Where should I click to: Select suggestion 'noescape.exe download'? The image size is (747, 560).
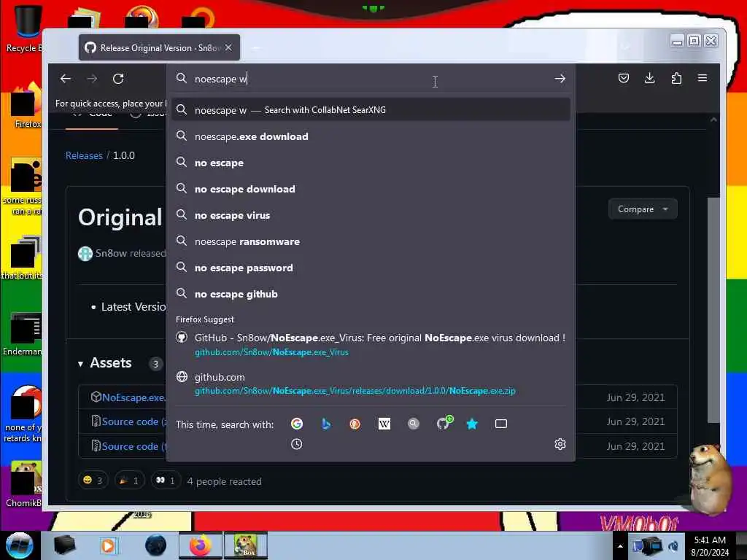[x=371, y=136]
